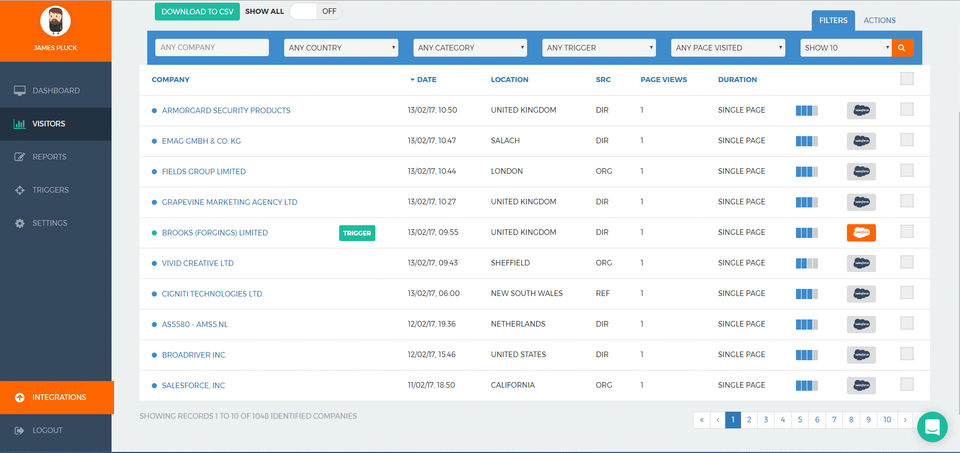The width and height of the screenshot is (960, 453).
Task: Click the previous-page arrow in pagination
Action: pos(717,420)
